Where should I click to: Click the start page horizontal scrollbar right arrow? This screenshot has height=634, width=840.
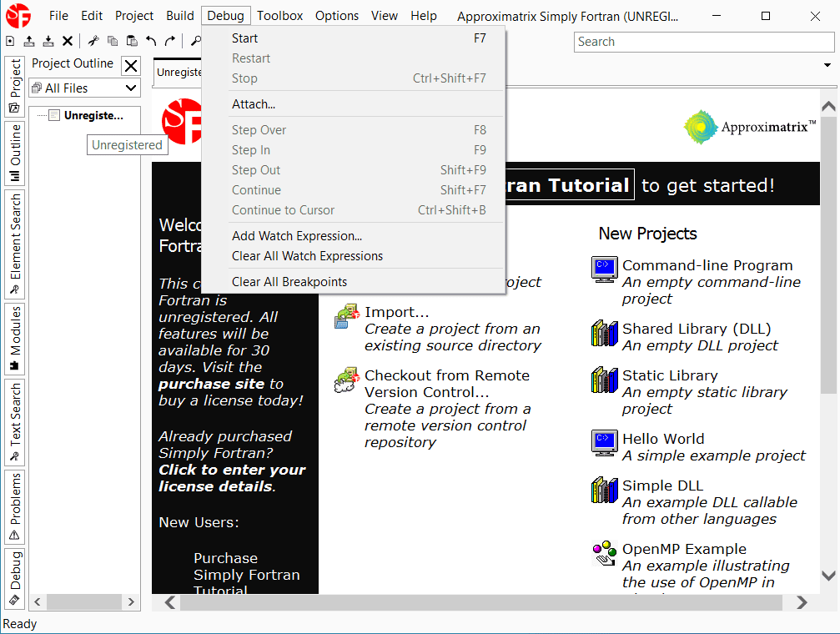tap(802, 602)
